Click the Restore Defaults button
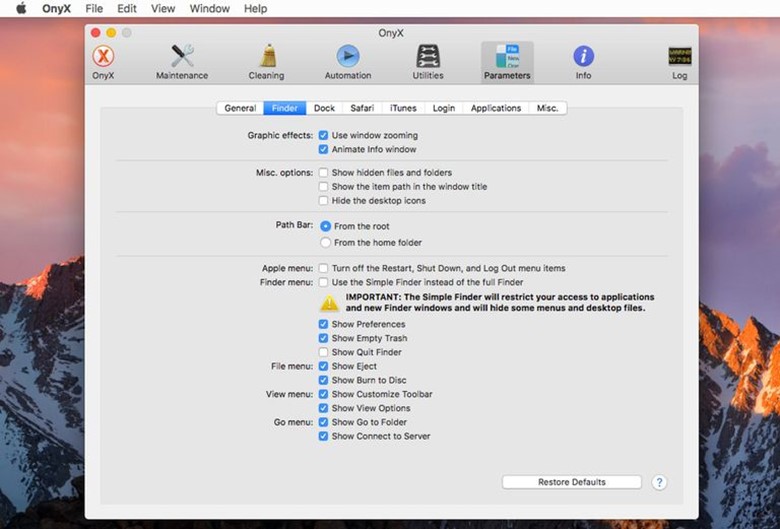Screen dimensions: 780x529 [571, 482]
